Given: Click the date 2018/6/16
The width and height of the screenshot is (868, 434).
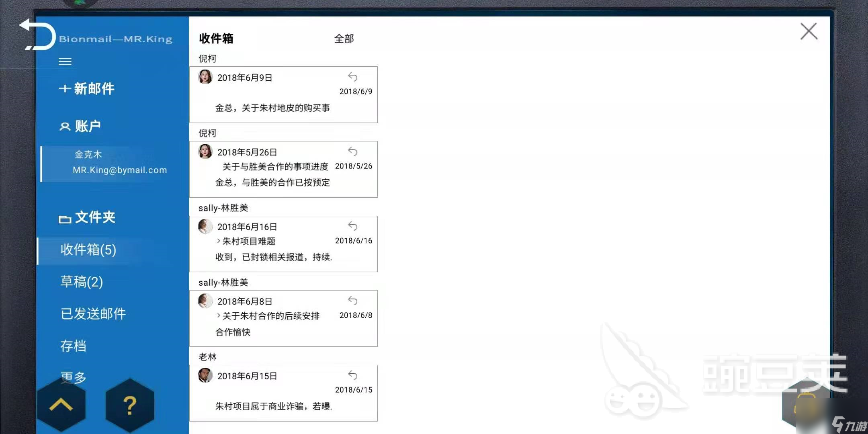Looking at the screenshot, I should [x=354, y=241].
